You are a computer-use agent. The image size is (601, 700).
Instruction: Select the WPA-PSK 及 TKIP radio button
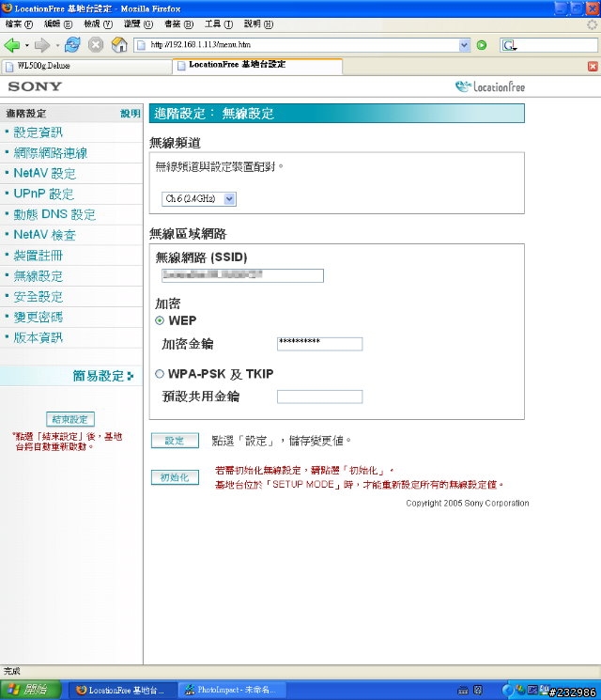(160, 374)
